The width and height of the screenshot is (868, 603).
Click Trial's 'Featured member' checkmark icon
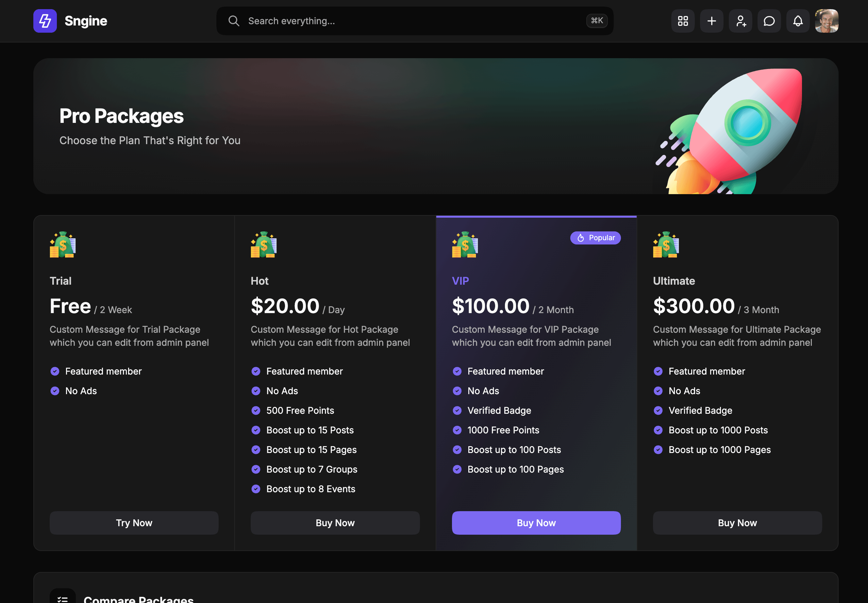55,371
